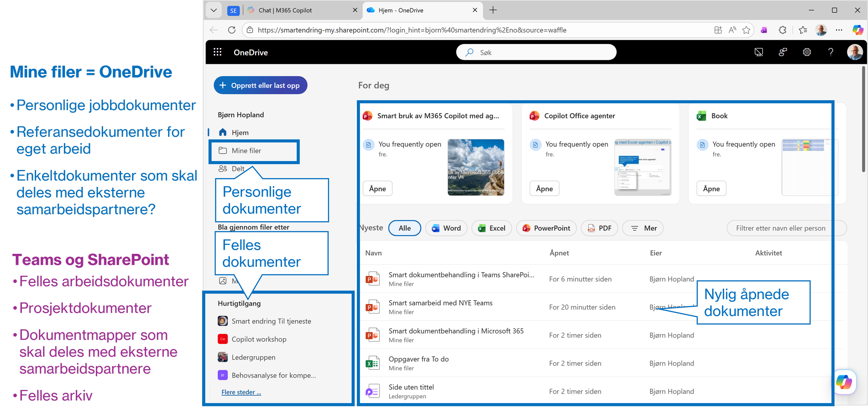Refresh the browser page
This screenshot has height=416, width=868.
pos(232,30)
